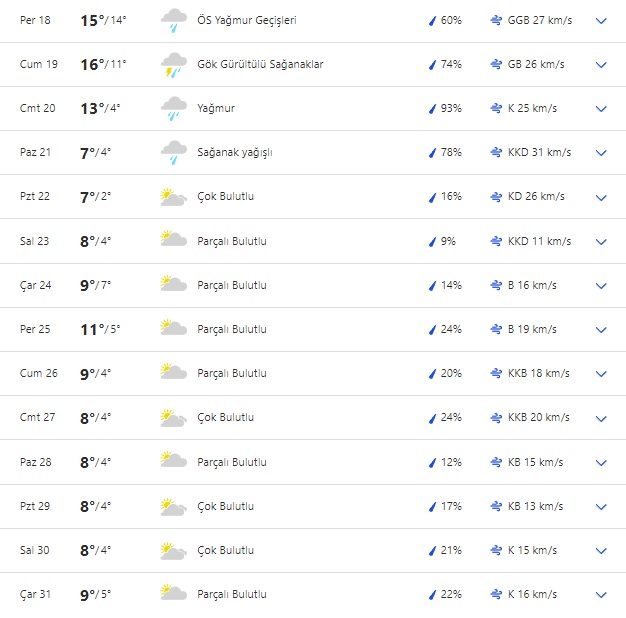Click the rain icon for Cmt 20
Screen dimensions: 626x618
tap(173, 109)
